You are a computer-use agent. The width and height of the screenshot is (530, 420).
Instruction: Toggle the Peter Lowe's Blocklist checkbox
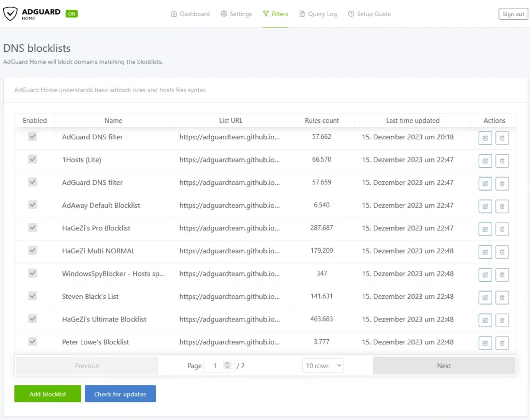tap(33, 342)
